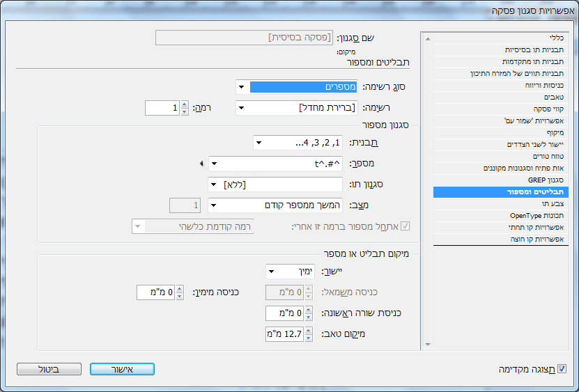Click ביטול cancel button
The width and height of the screenshot is (579, 392).
[x=49, y=369]
